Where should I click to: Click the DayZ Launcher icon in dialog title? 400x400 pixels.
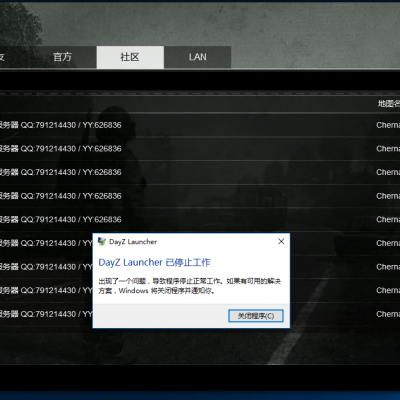[x=102, y=241]
